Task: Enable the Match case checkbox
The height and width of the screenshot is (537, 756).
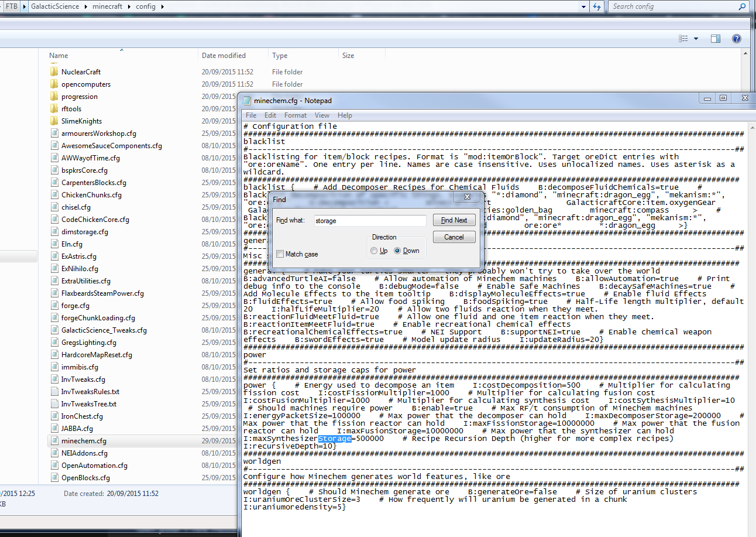Action: pos(280,254)
